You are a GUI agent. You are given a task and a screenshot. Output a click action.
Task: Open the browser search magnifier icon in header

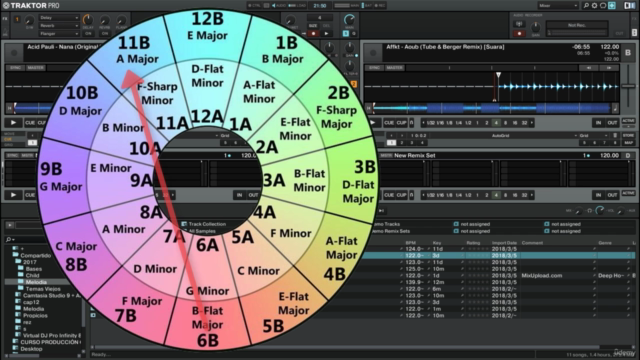[x=586, y=6]
